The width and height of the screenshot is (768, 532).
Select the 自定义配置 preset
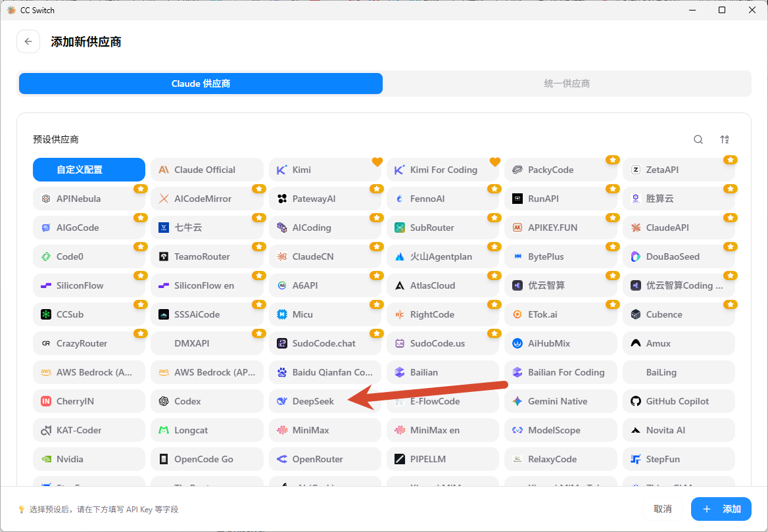click(89, 170)
